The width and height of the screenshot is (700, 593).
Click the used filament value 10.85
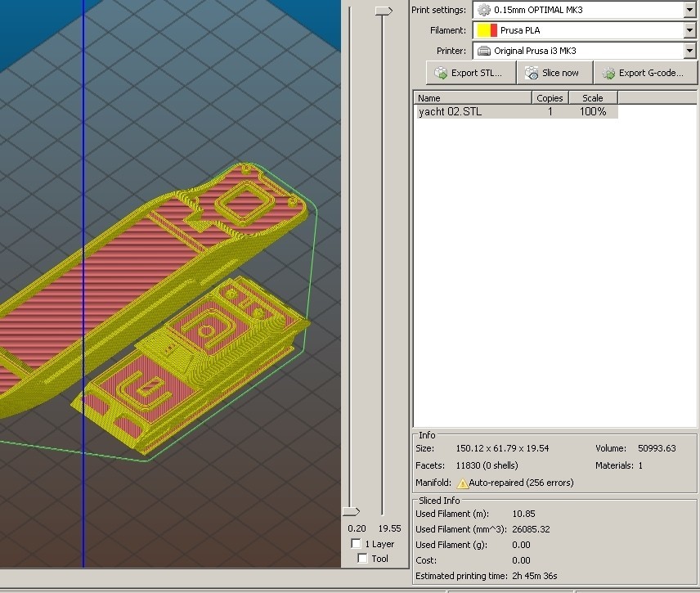[523, 514]
